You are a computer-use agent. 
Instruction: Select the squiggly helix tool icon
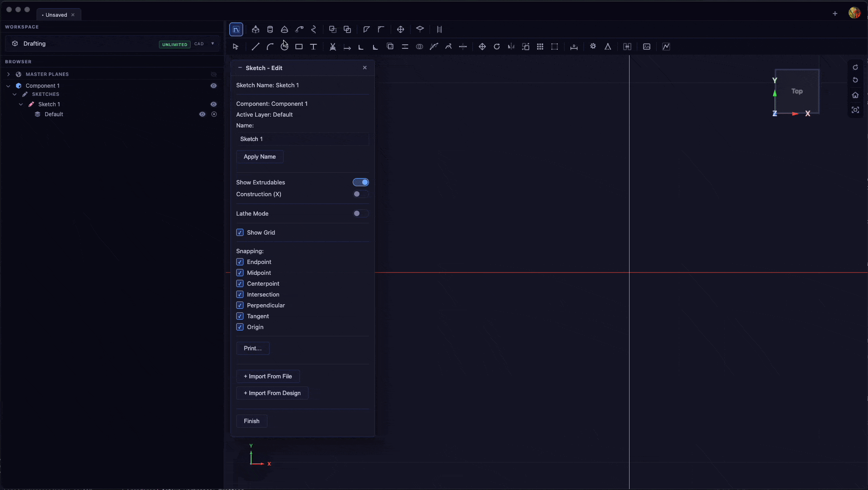click(x=314, y=29)
